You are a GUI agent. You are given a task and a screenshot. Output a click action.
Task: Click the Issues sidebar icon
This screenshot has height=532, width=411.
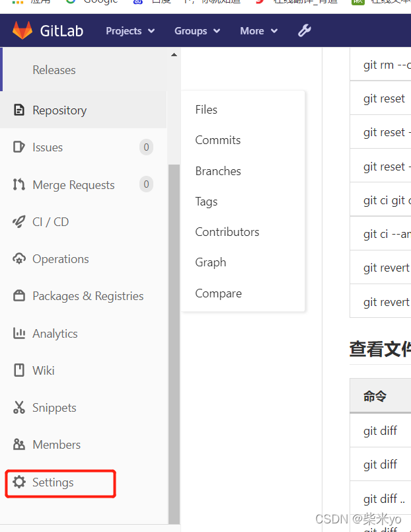pos(19,147)
